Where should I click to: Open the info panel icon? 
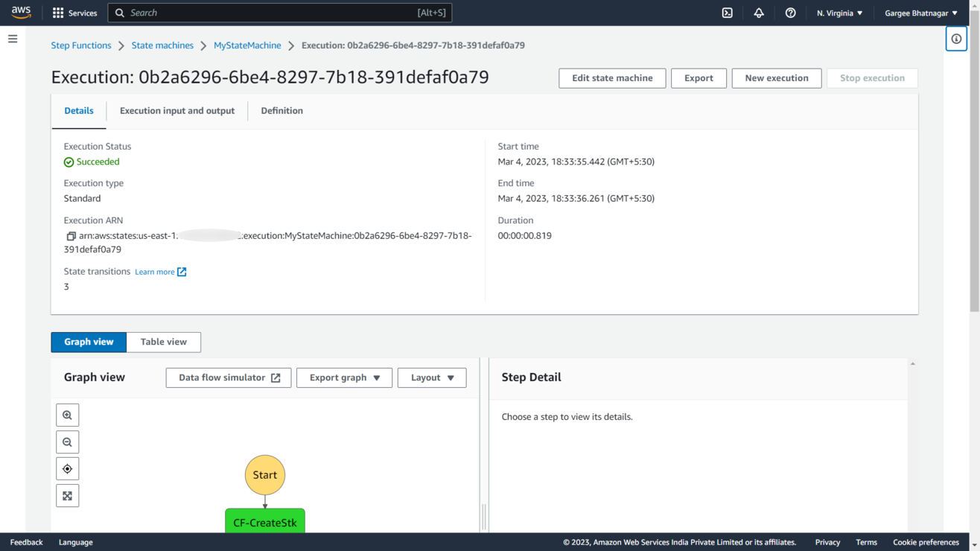tap(956, 39)
